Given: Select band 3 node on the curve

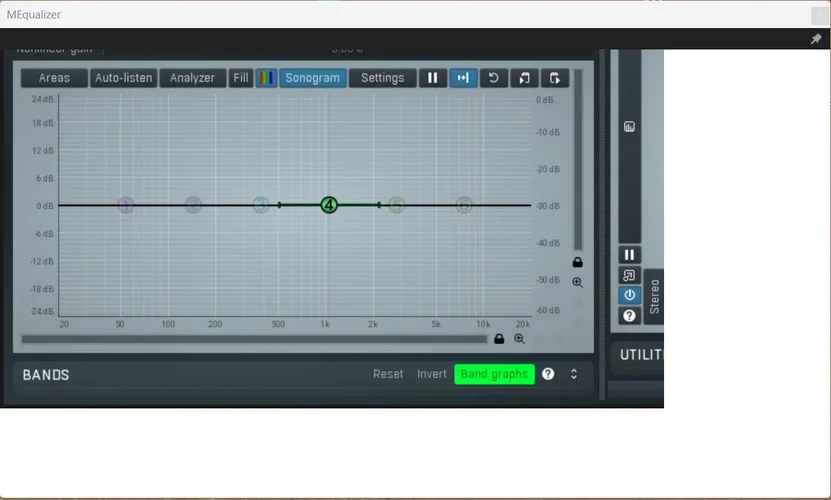Looking at the screenshot, I should [x=261, y=205].
